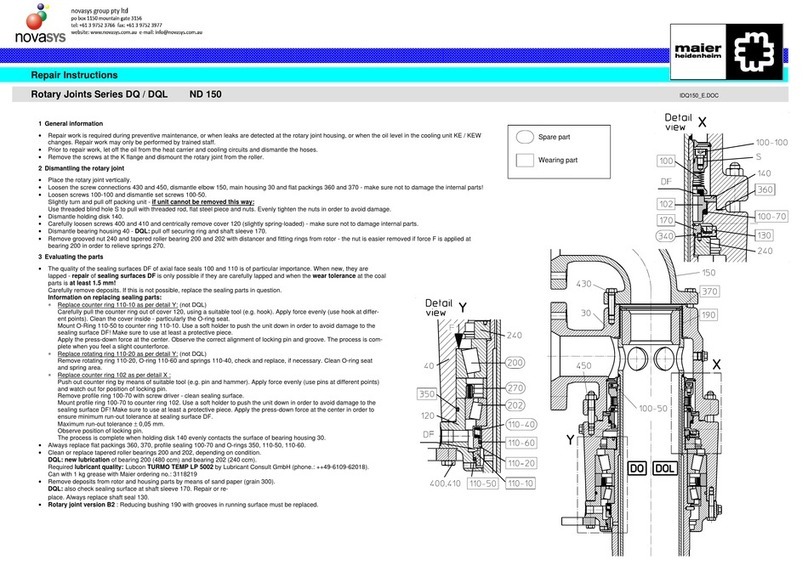Click underlined 'Replace counter ring 110-10' line
The width and height of the screenshot is (808, 571).
click(x=117, y=305)
